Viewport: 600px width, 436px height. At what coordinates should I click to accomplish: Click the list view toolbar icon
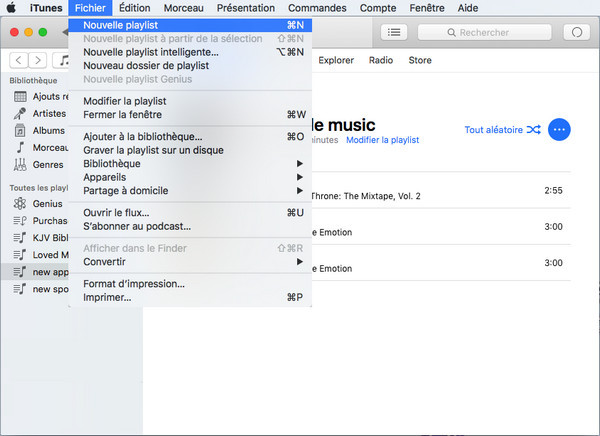[x=394, y=33]
